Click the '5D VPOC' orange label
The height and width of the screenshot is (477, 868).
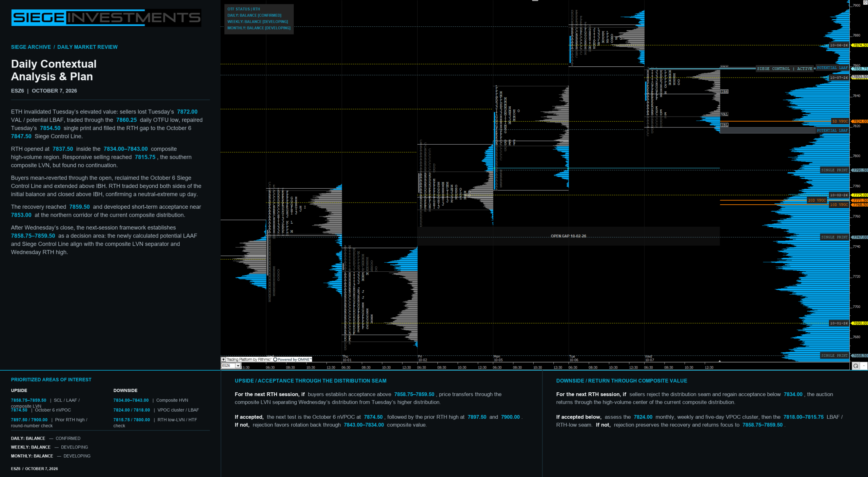point(840,121)
